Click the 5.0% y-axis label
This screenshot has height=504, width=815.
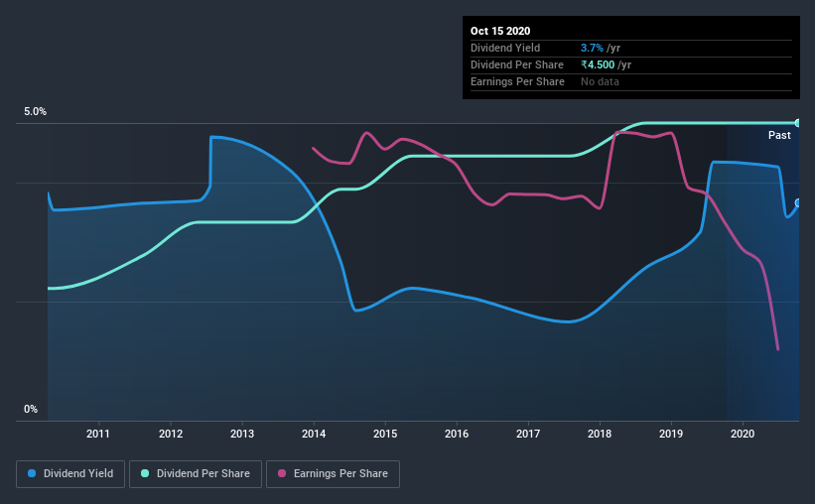(x=35, y=112)
